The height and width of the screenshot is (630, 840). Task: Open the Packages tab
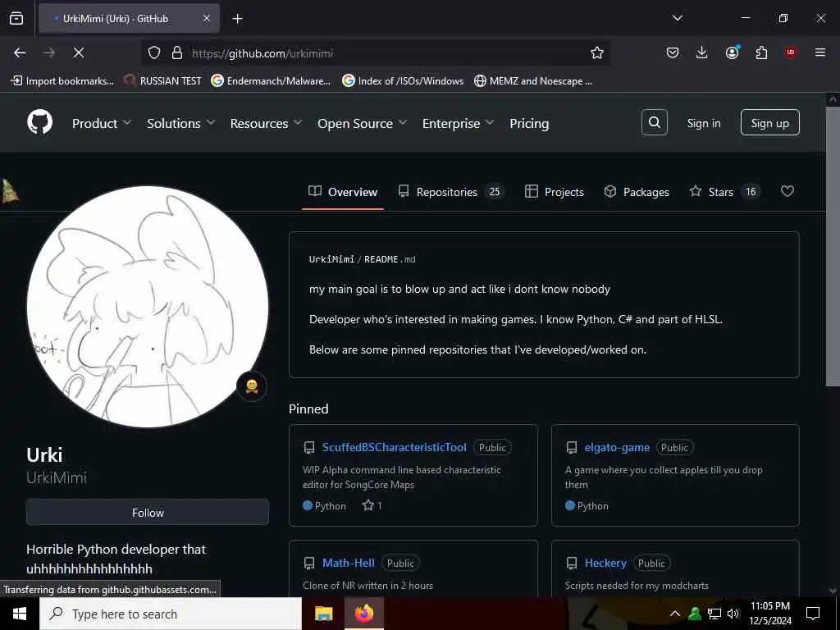click(637, 192)
